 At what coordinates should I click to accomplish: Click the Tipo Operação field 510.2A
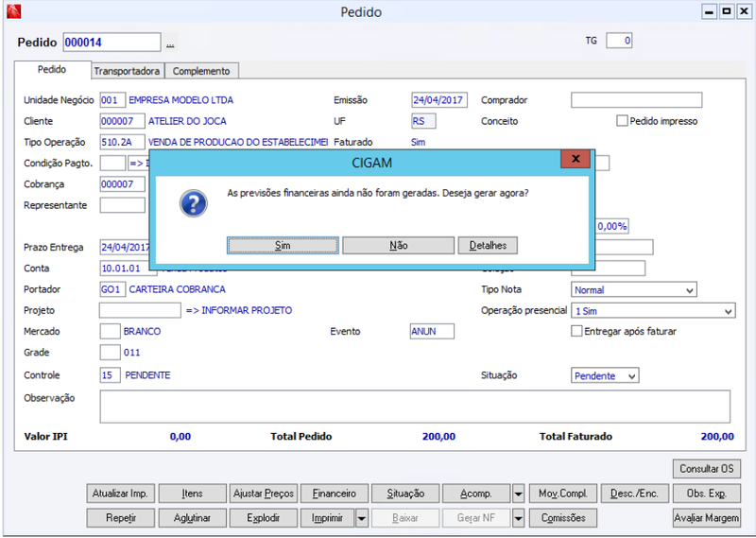123,143
